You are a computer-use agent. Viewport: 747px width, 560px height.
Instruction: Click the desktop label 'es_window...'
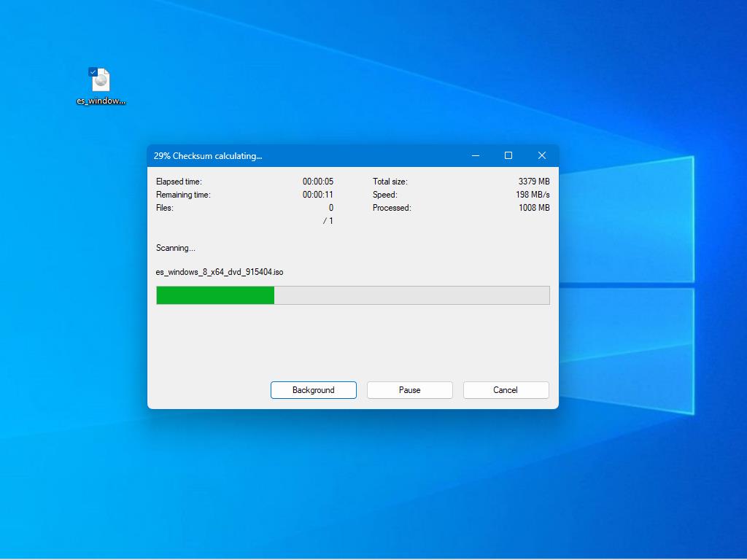101,101
